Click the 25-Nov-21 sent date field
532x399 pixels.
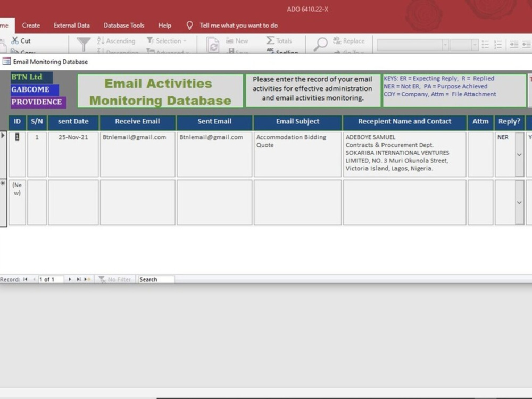click(x=73, y=154)
